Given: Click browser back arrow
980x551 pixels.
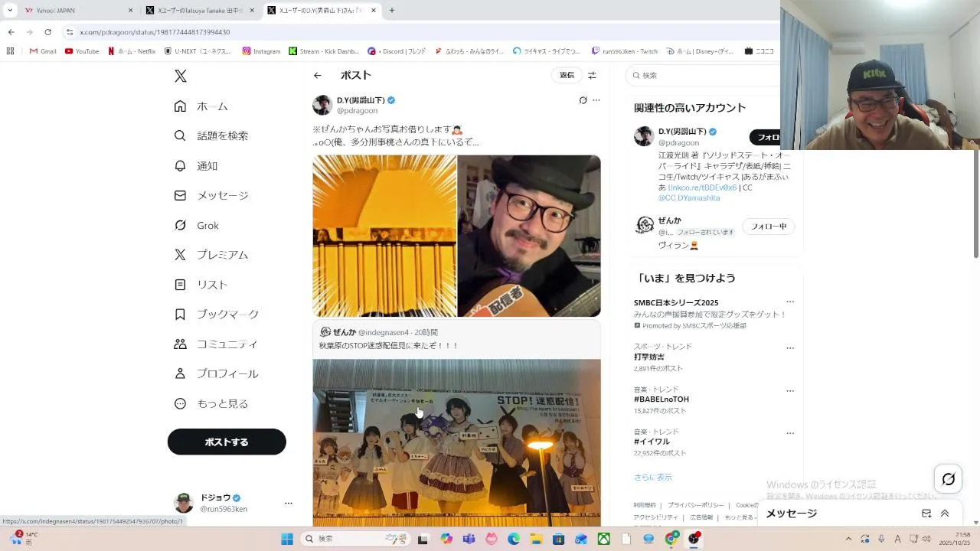Looking at the screenshot, I should tap(11, 32).
